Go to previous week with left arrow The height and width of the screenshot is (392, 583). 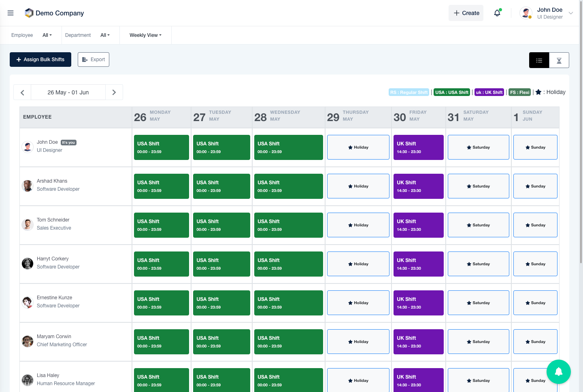[x=22, y=92]
